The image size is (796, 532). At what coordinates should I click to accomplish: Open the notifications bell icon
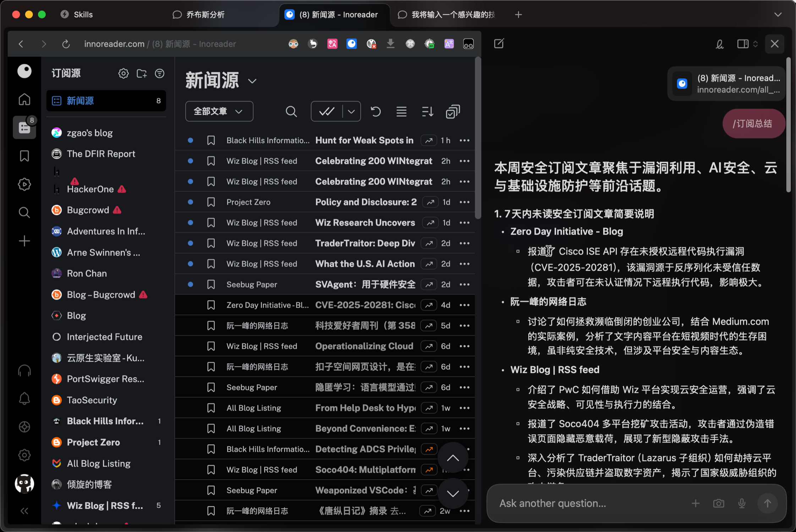click(24, 399)
